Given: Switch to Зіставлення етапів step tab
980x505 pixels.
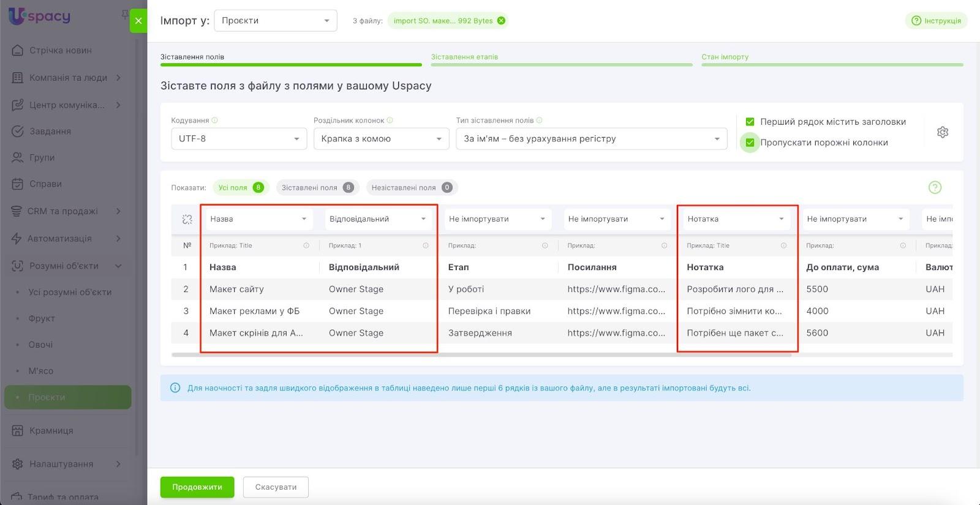Looking at the screenshot, I should tap(464, 57).
